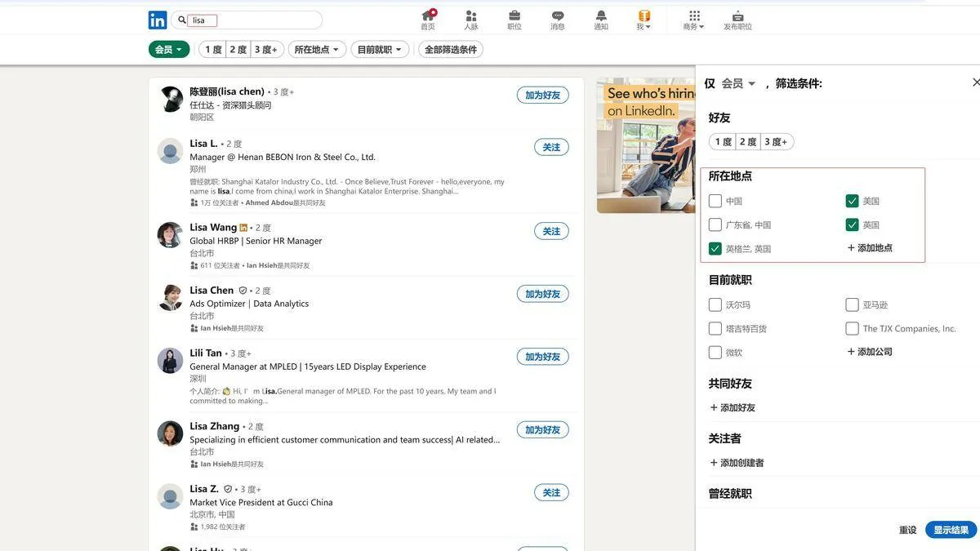The height and width of the screenshot is (551, 980).
Task: Open the 消息 messaging icon
Action: (x=558, y=20)
